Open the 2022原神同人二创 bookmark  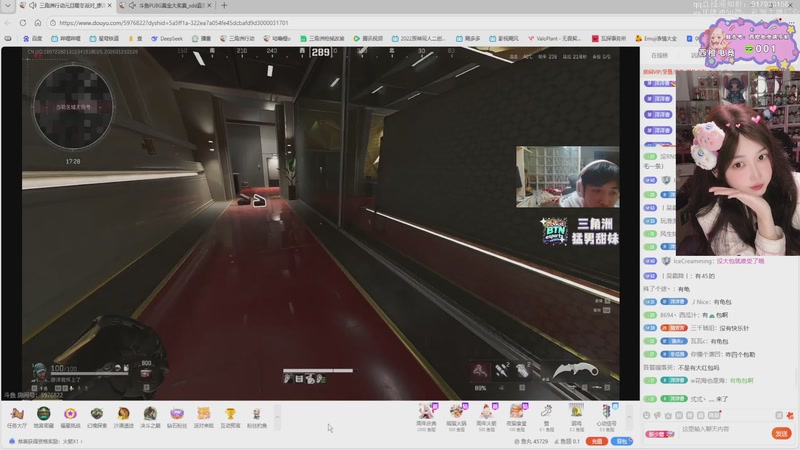click(419, 39)
